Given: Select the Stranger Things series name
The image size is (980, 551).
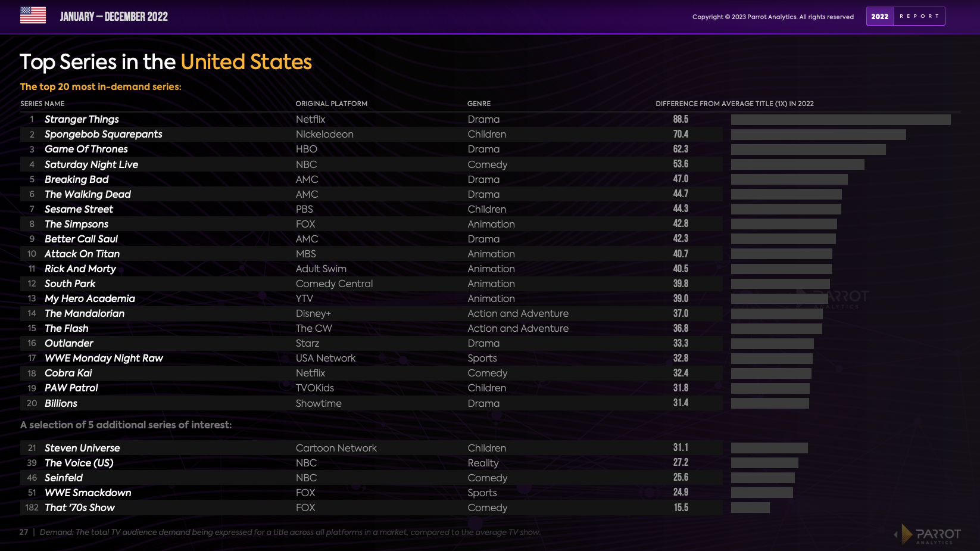Looking at the screenshot, I should (x=82, y=120).
